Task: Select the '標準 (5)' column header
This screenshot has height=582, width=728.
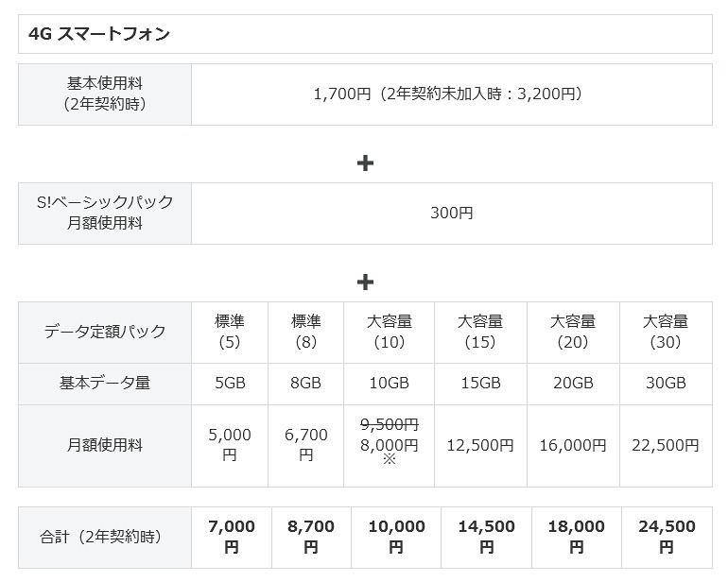Action: 230,333
